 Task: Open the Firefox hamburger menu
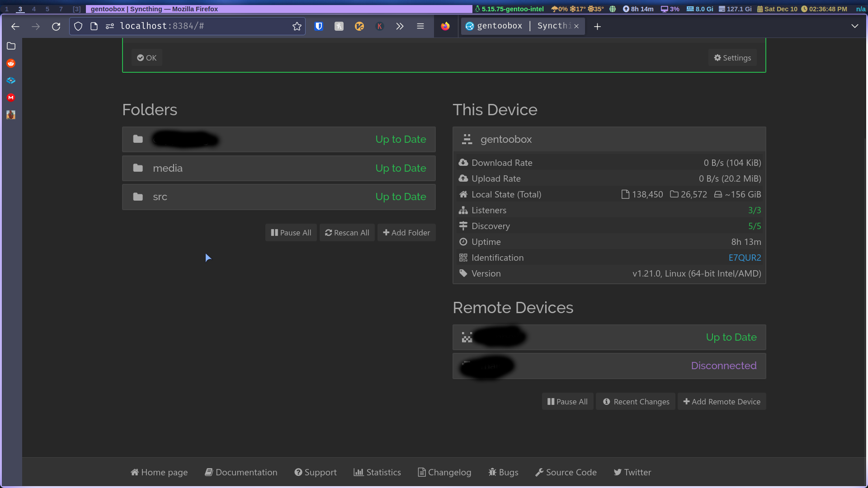pos(420,26)
